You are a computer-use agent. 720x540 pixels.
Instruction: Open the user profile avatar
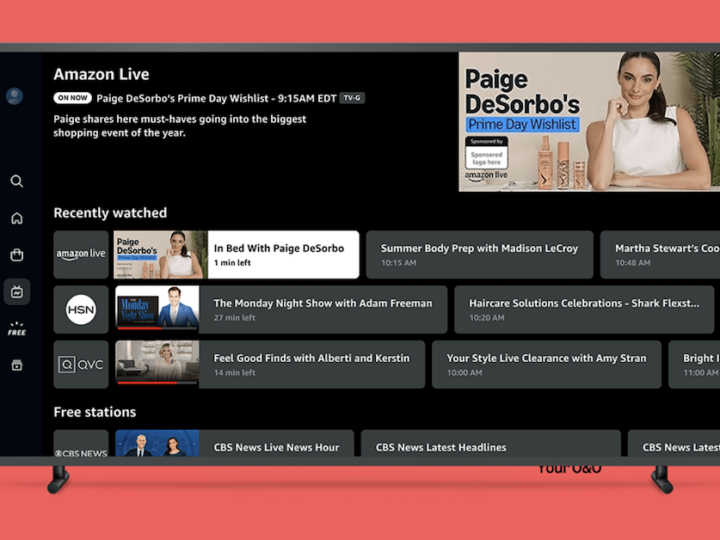(x=15, y=96)
